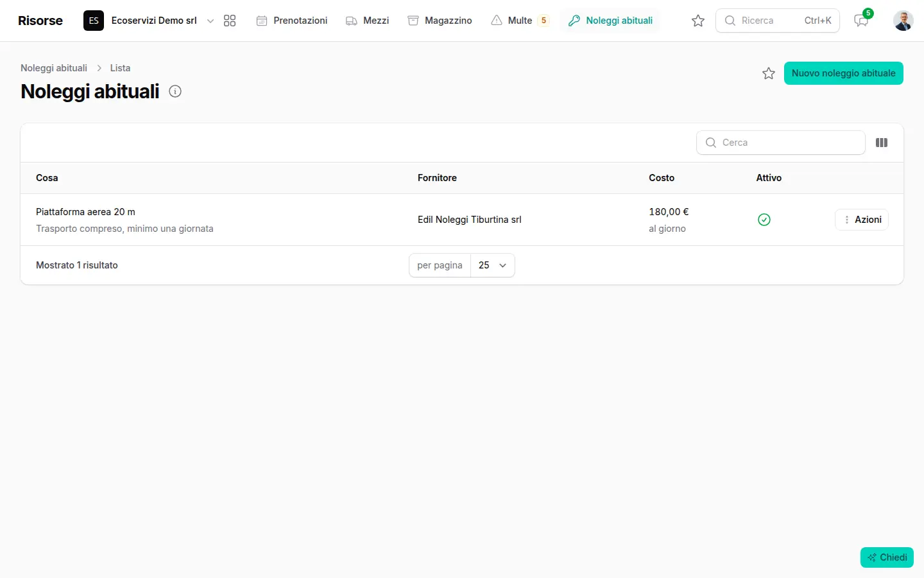Screen dimensions: 924x578
Task: Open user profile avatar
Action: (903, 21)
